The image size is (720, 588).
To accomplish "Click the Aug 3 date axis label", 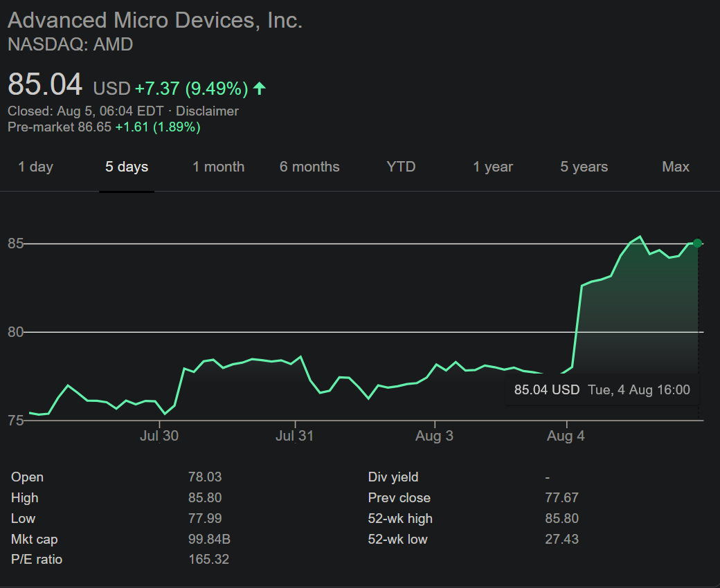I will 434,436.
